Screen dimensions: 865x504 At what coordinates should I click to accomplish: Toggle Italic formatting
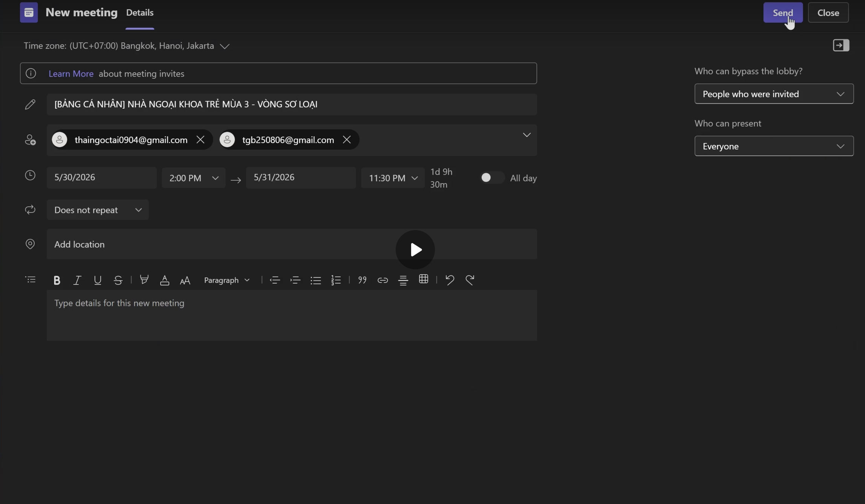point(77,280)
